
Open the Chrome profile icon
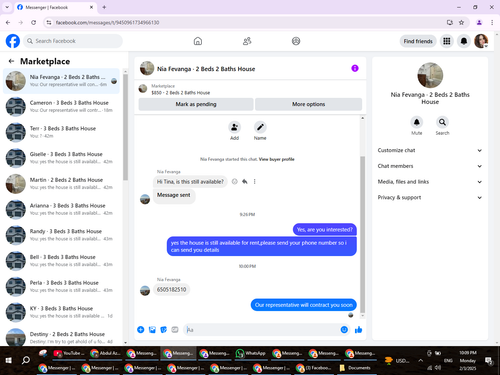coord(479,22)
